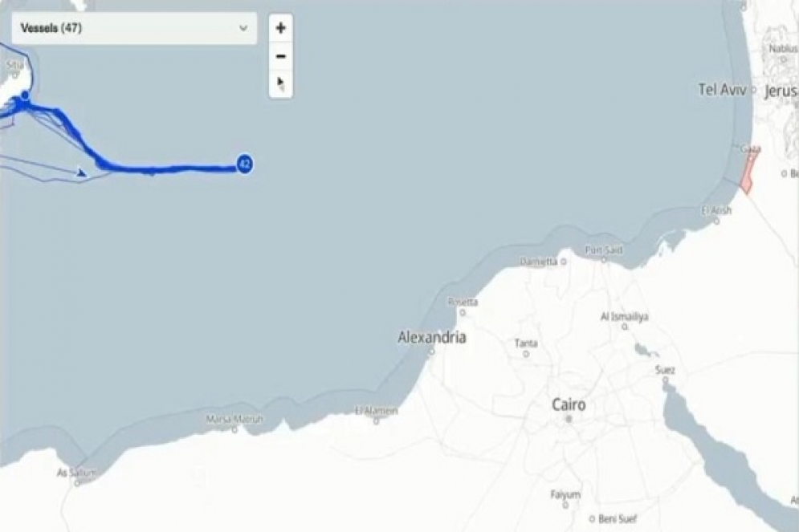Screen dimensions: 799x532
Task: Click the Tel Aviv city label
Action: tap(722, 90)
